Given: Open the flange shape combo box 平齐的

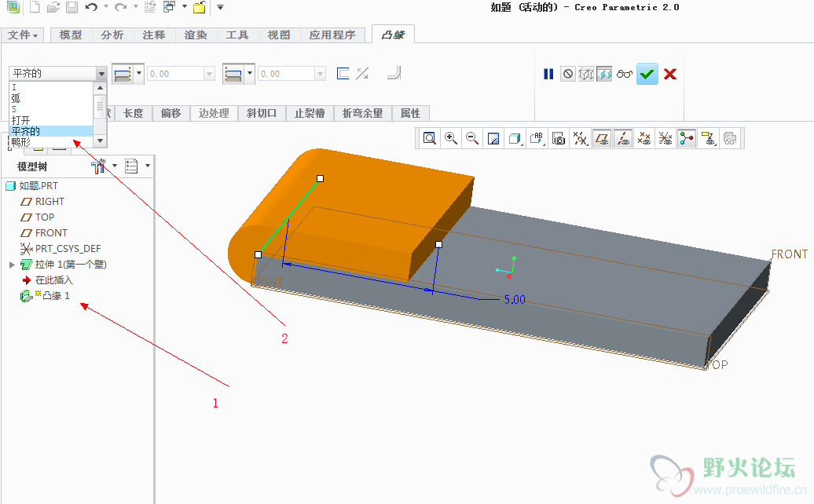Looking at the screenshot, I should click(x=57, y=74).
